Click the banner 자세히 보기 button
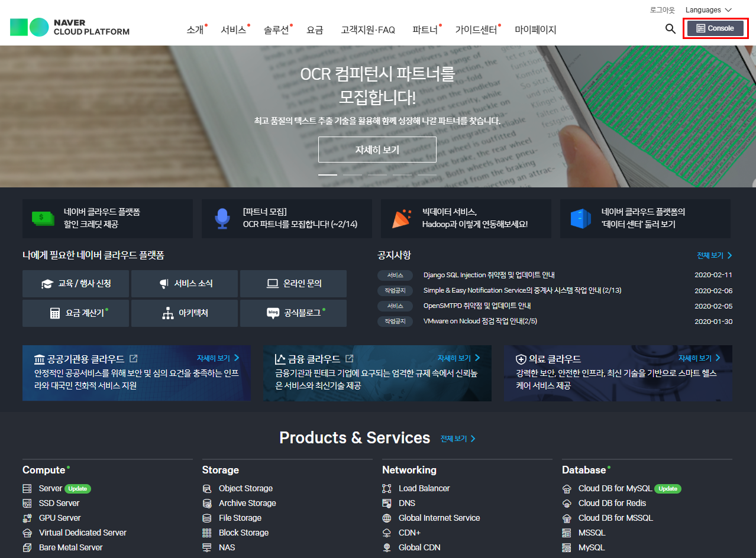The image size is (756, 558). click(x=377, y=150)
